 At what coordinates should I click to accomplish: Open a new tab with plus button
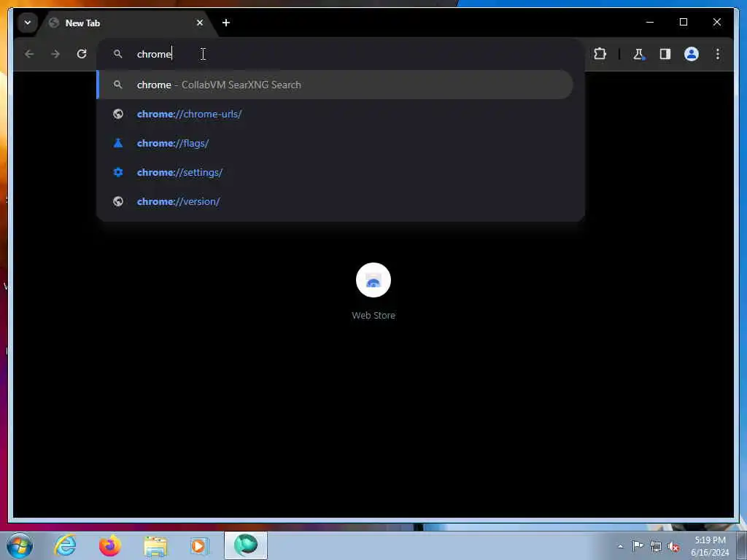point(226,23)
